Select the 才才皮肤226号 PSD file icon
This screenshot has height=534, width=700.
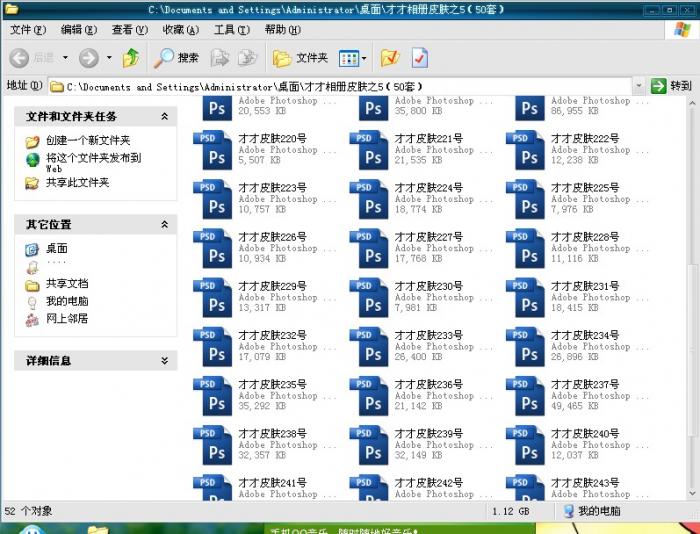212,248
